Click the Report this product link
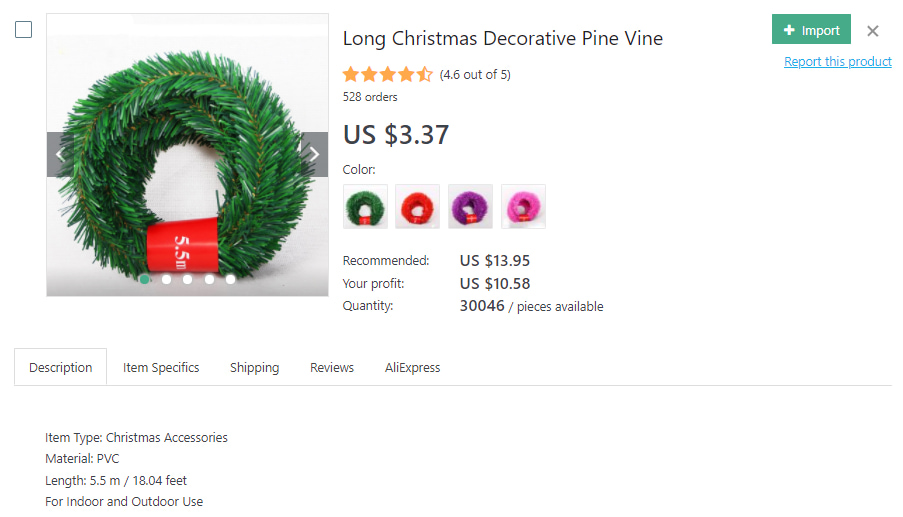 coord(837,62)
